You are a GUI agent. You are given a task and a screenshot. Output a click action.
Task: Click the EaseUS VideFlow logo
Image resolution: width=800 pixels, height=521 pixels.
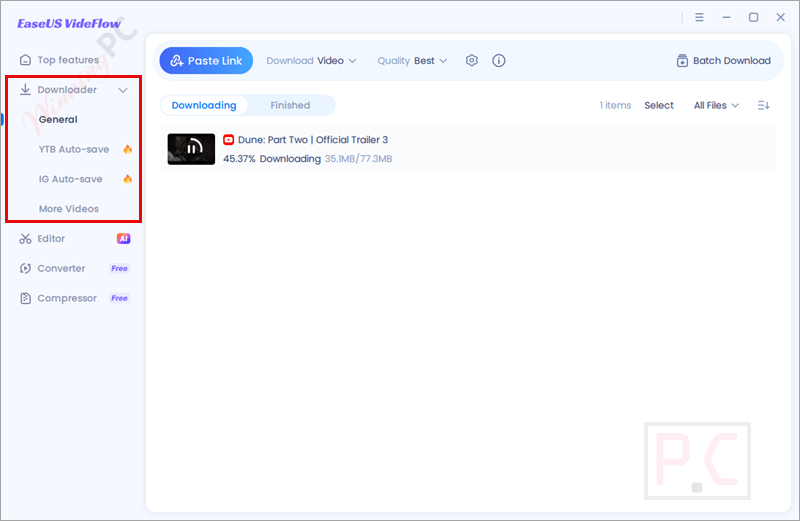(x=69, y=23)
